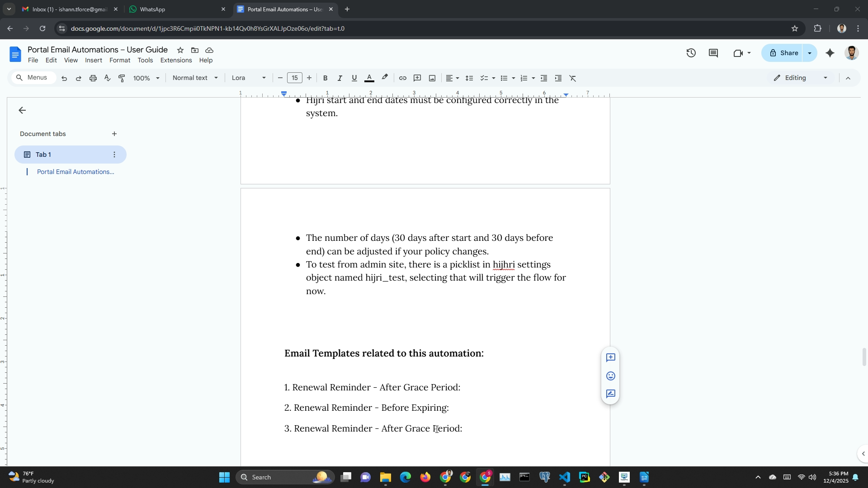This screenshot has height=488, width=868.
Task: Expand the Normal text style dropdown
Action: point(195,78)
